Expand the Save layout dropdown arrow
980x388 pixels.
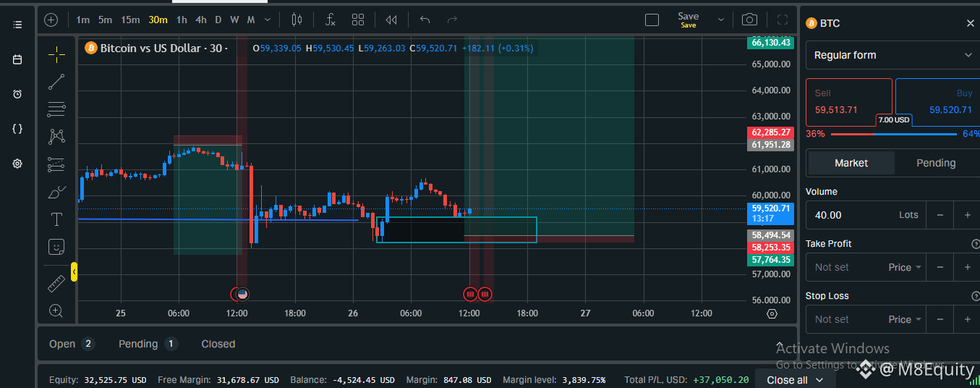pos(720,20)
